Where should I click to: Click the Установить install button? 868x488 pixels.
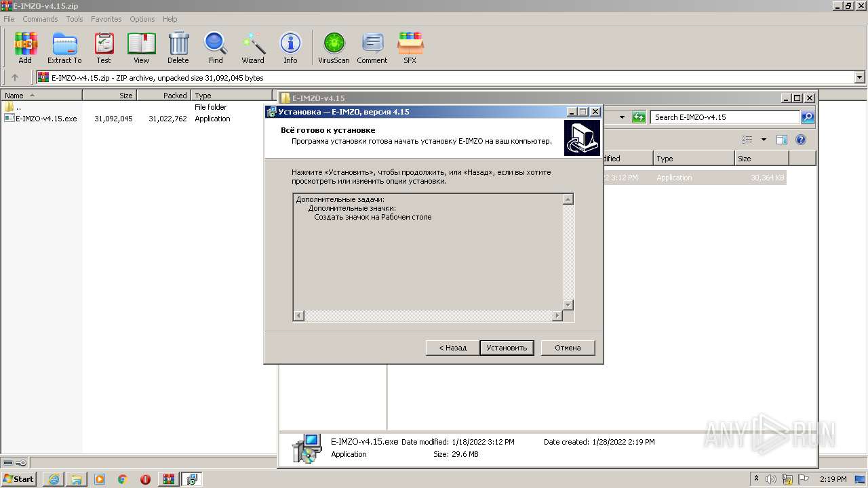507,348
